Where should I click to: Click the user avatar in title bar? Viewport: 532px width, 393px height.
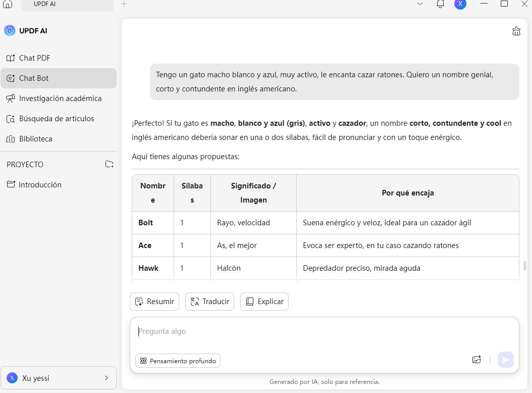460,4
